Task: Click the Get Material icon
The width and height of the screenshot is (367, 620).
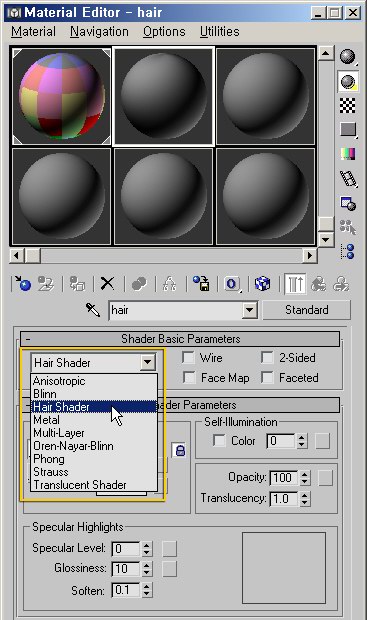Action: pyautogui.click(x=23, y=284)
